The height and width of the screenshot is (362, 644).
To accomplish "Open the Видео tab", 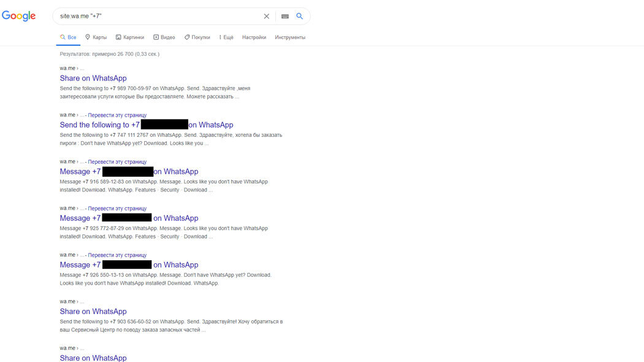I will [x=164, y=37].
